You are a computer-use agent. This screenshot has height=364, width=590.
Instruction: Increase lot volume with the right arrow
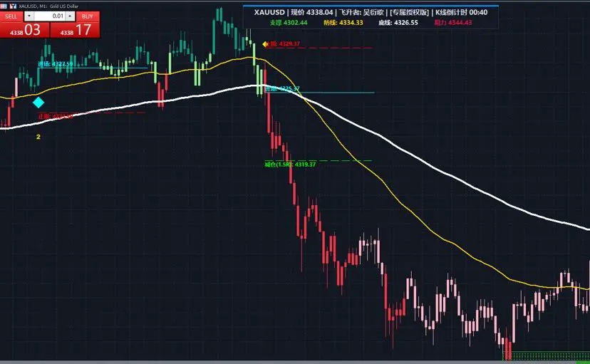[x=70, y=16]
